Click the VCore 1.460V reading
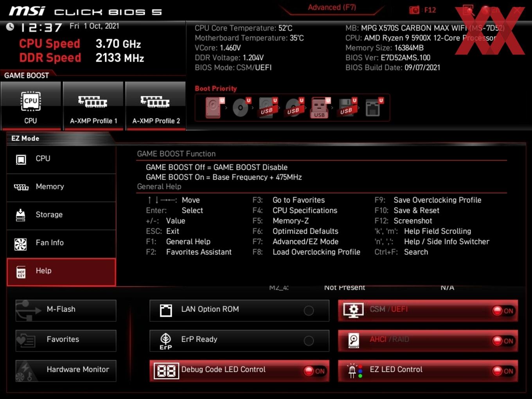532x399 pixels. (x=218, y=48)
